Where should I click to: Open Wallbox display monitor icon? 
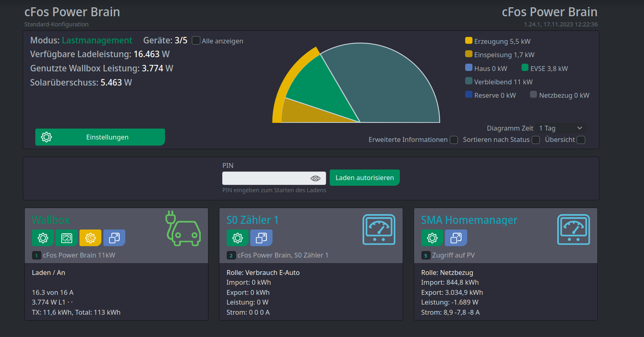click(67, 238)
